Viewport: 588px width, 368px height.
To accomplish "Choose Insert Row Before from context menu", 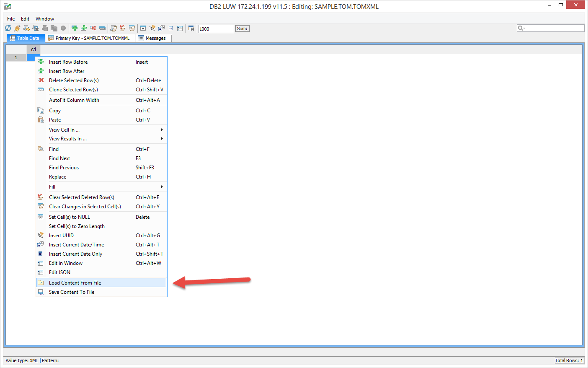I will (x=101, y=62).
